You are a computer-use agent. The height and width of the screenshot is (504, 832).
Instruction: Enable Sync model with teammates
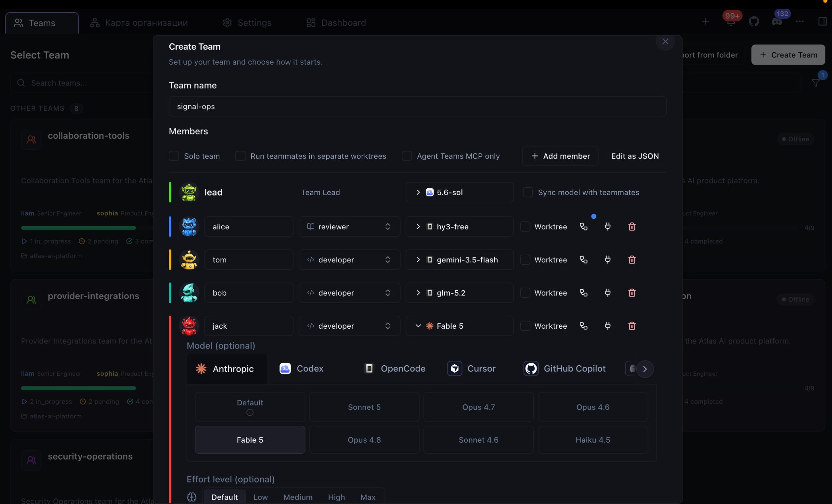click(x=527, y=192)
